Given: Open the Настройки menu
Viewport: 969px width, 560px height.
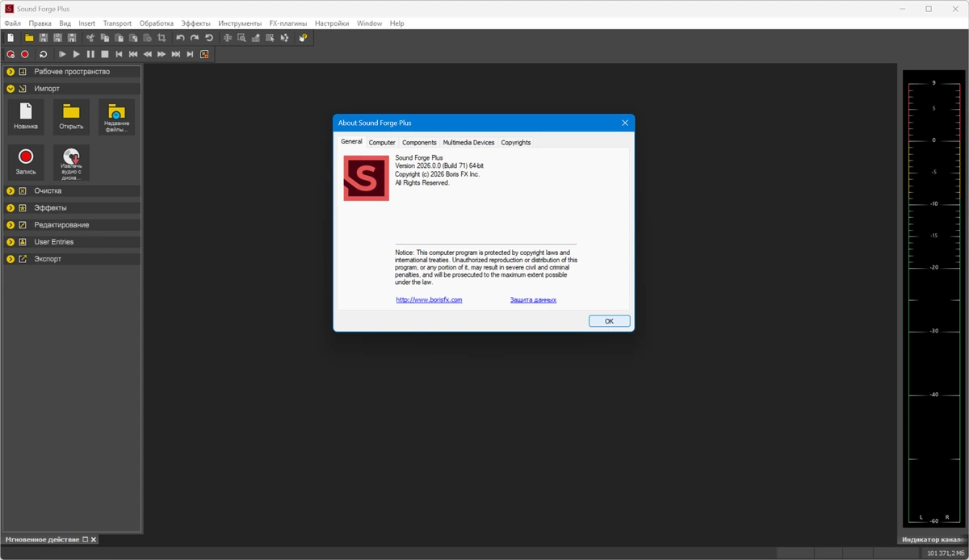Looking at the screenshot, I should 332,23.
